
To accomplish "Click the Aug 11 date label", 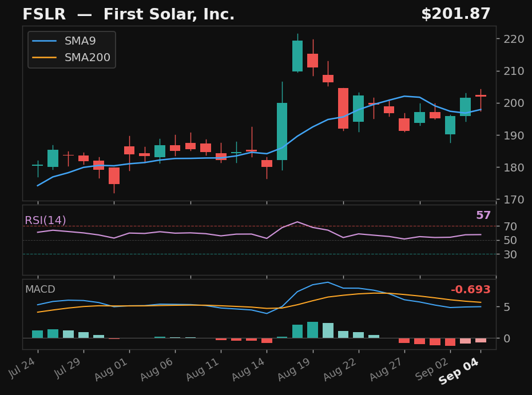I will click(203, 369).
